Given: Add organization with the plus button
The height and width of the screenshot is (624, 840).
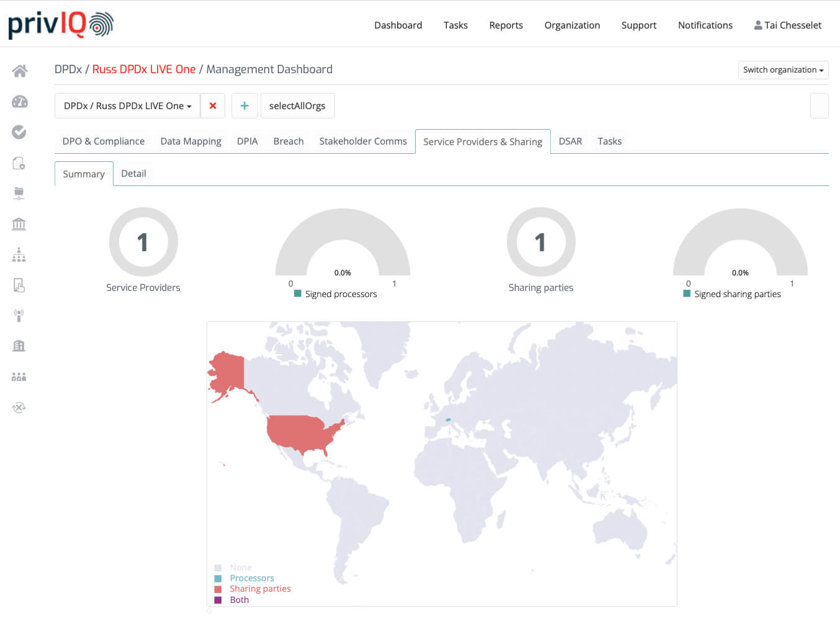Looking at the screenshot, I should point(244,105).
